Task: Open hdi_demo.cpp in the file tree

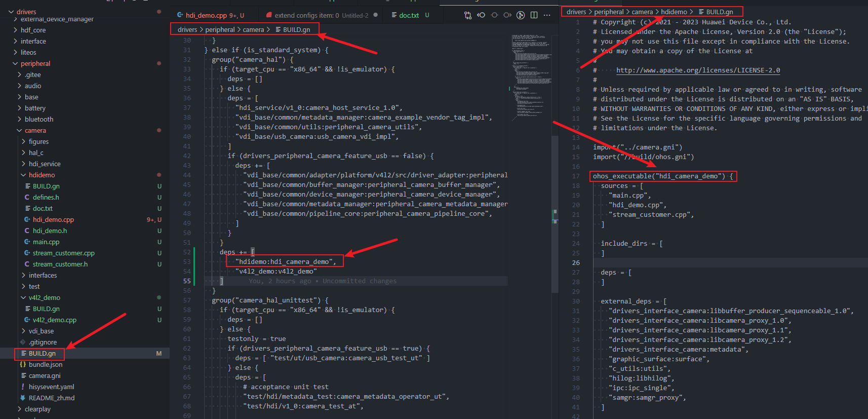Action: 53,219
